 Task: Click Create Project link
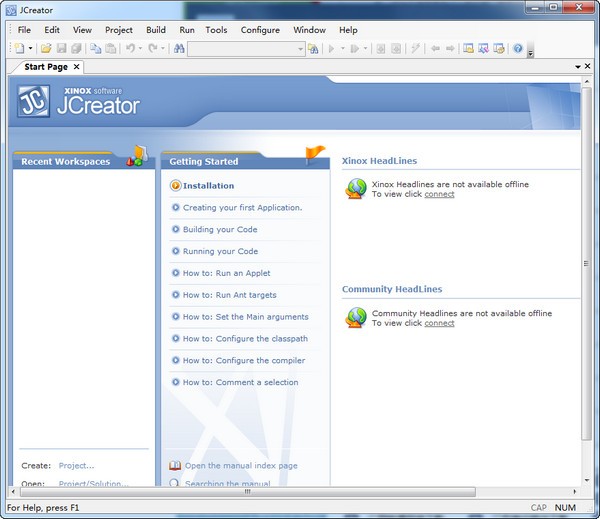pos(76,465)
